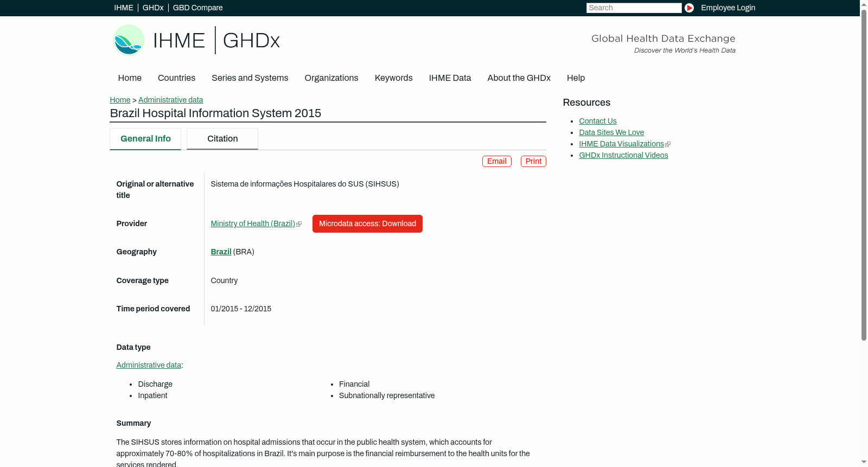Viewport: 868px width, 467px height.
Task: Select IHME Data menu item
Action: (450, 78)
